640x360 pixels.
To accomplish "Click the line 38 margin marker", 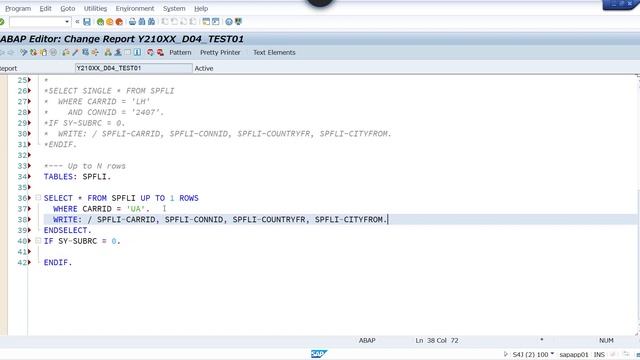I will pos(29,220).
